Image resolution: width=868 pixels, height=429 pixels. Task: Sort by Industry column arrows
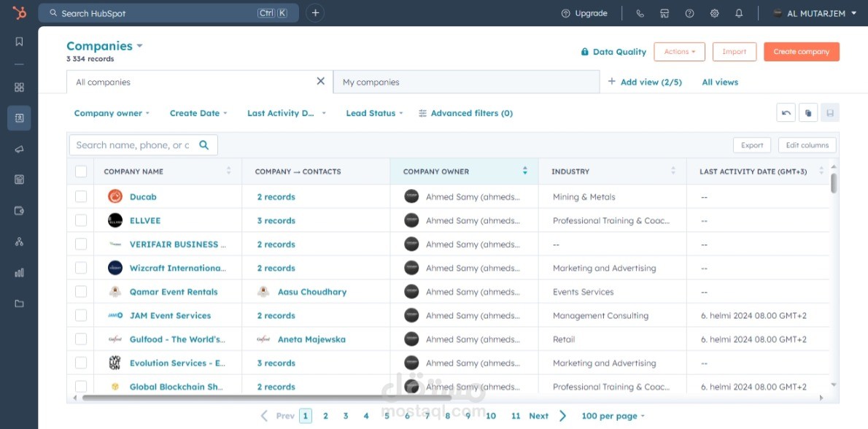[x=673, y=171]
